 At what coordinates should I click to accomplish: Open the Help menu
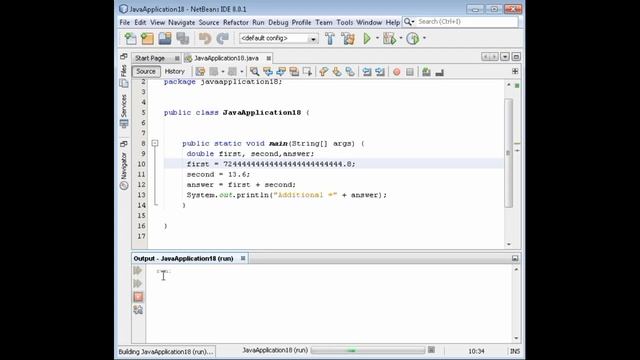point(393,22)
